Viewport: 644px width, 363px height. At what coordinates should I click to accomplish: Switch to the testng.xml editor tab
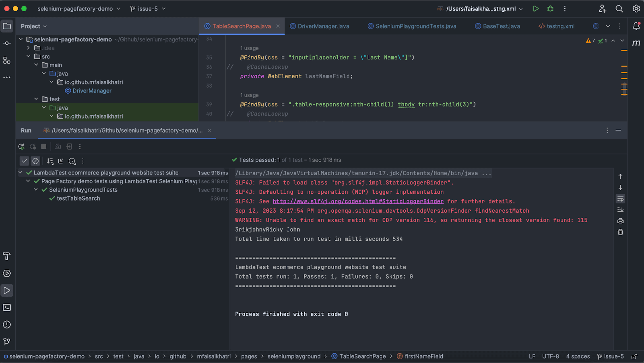click(560, 26)
